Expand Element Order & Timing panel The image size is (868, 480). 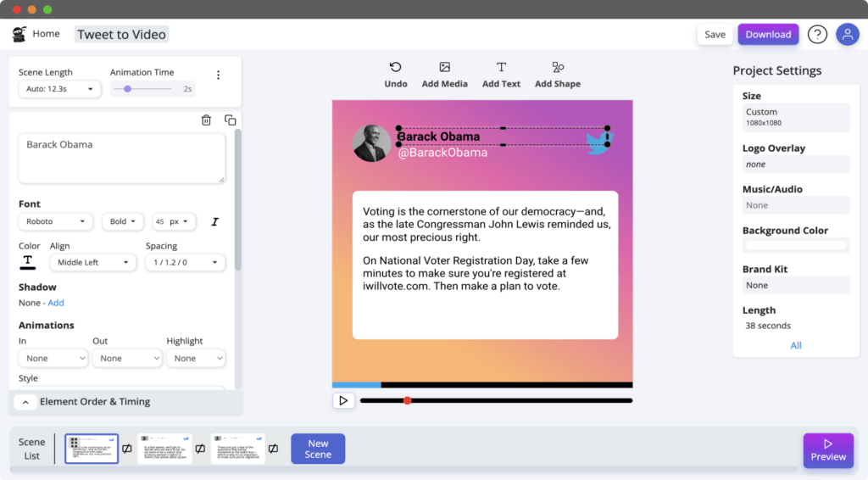pyautogui.click(x=25, y=402)
